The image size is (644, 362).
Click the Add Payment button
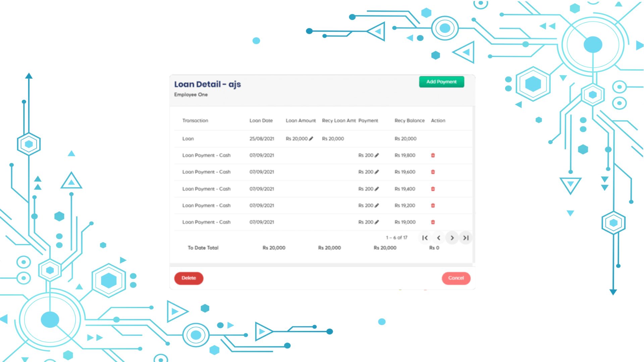click(x=441, y=81)
